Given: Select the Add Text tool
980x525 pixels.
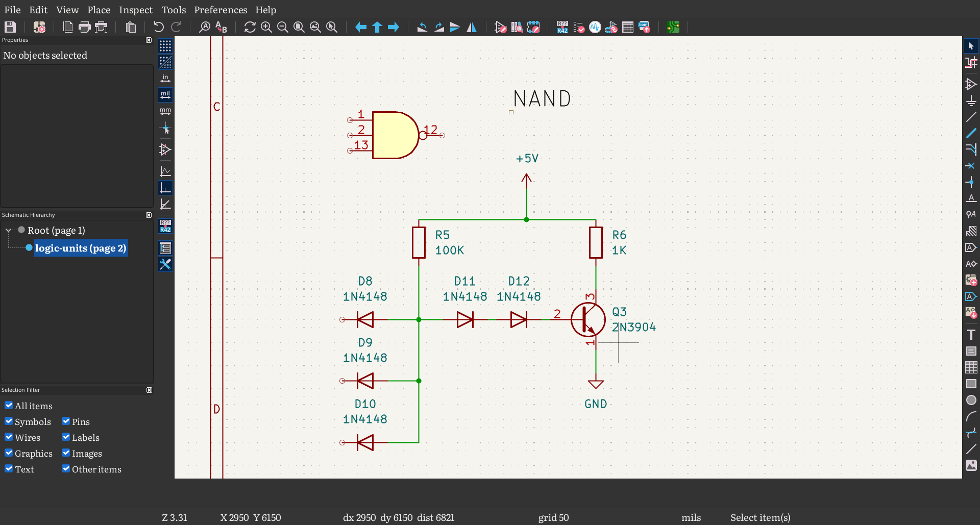Looking at the screenshot, I should pos(971,335).
